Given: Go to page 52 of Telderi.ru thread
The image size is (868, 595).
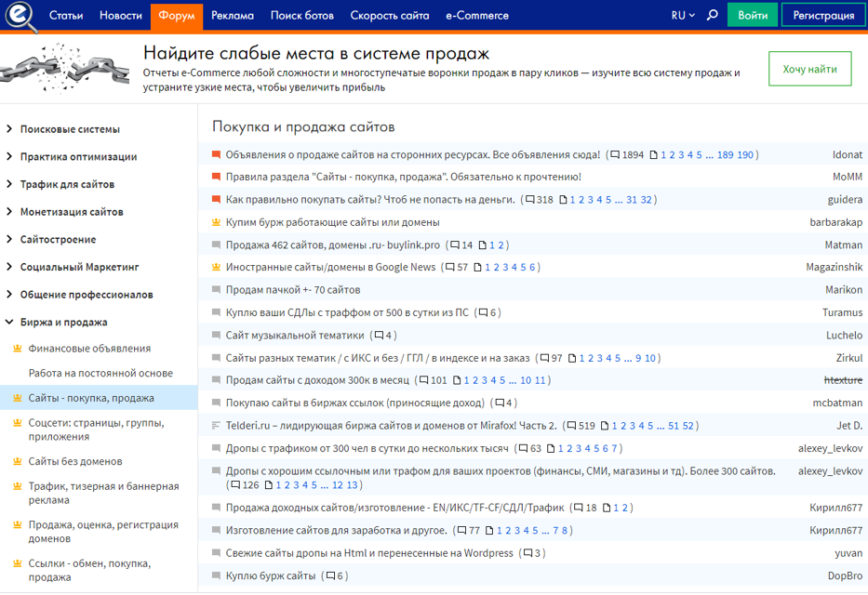Looking at the screenshot, I should click(688, 426).
